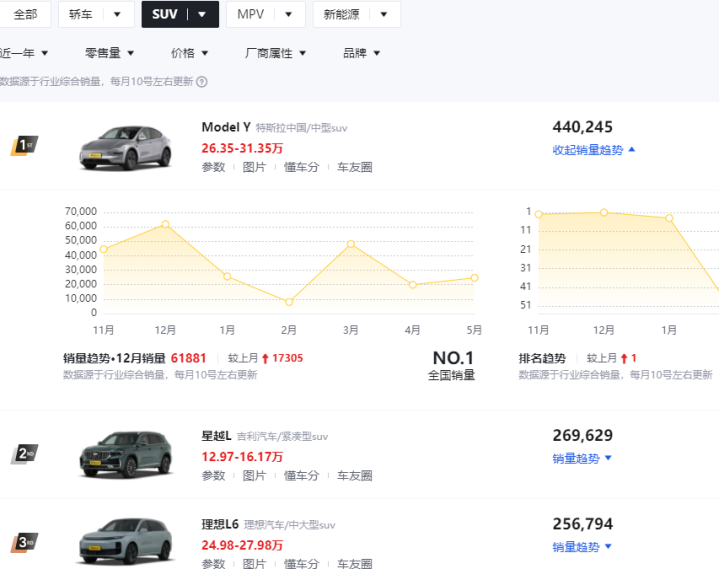Click the NO.1 全国销量 label
719x569 pixels.
[452, 365]
